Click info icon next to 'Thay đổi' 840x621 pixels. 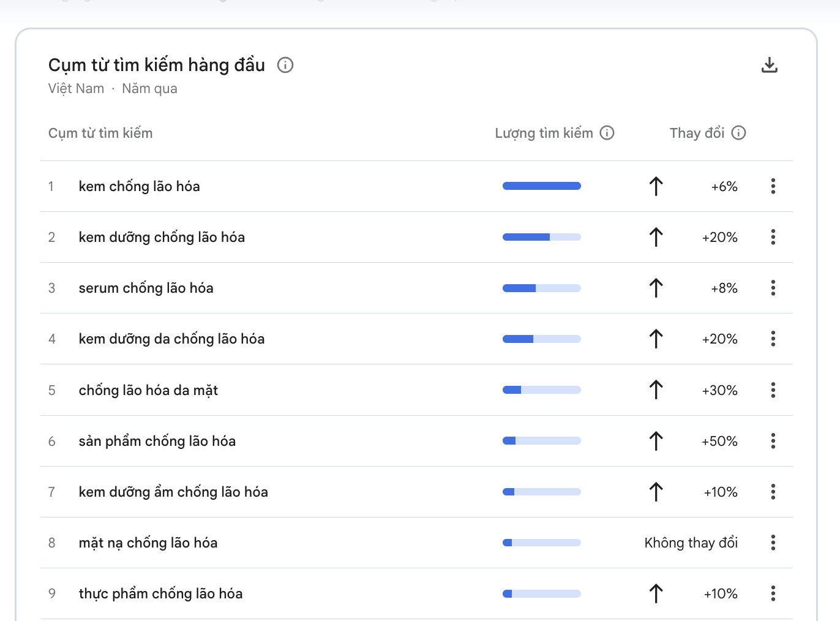click(x=739, y=133)
